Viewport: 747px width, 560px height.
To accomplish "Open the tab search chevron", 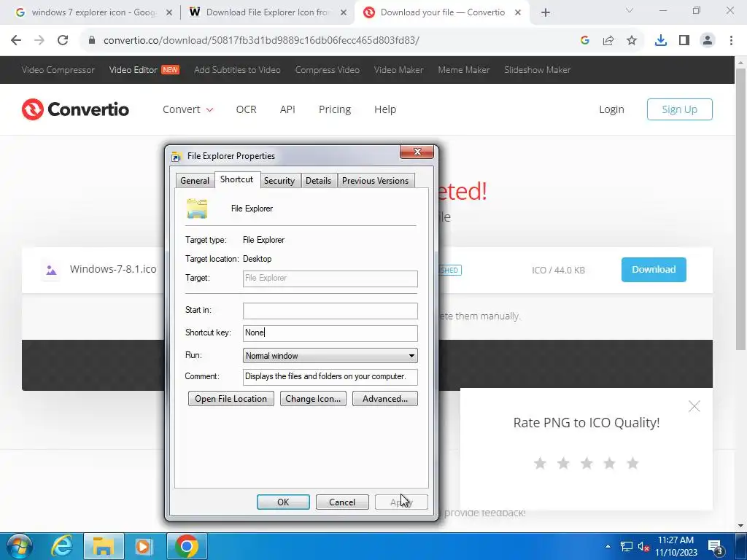I will pos(630,10).
